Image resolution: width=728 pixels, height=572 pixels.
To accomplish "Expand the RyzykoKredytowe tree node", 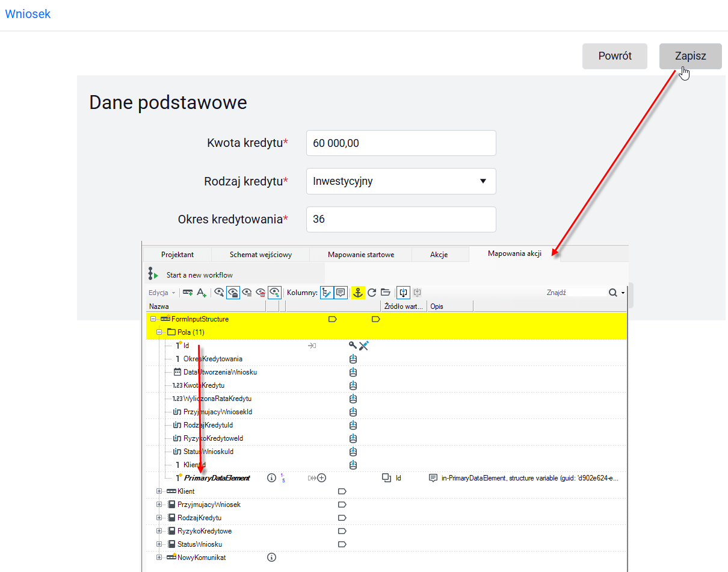I will (159, 531).
